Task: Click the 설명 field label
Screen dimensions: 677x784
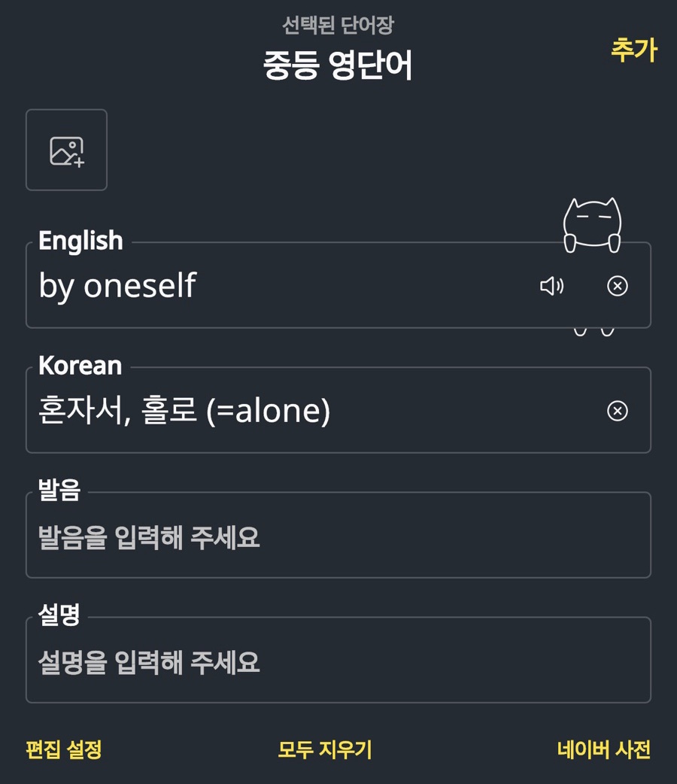Action: tap(59, 615)
